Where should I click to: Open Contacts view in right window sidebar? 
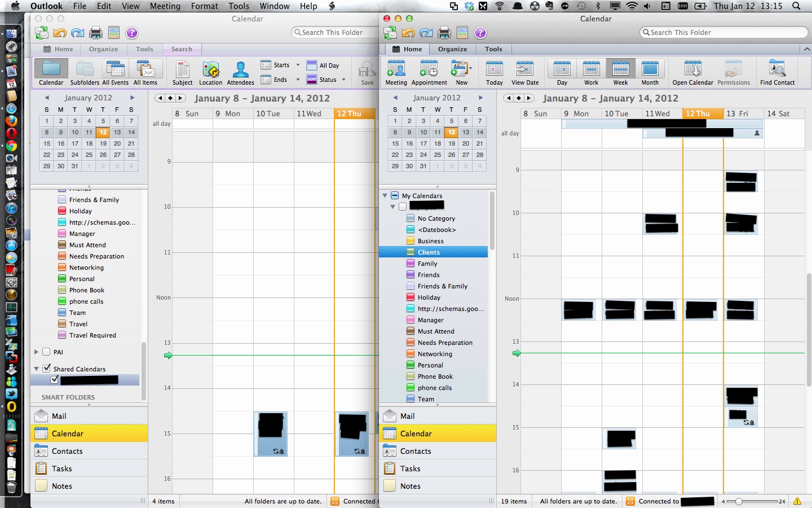(438, 451)
